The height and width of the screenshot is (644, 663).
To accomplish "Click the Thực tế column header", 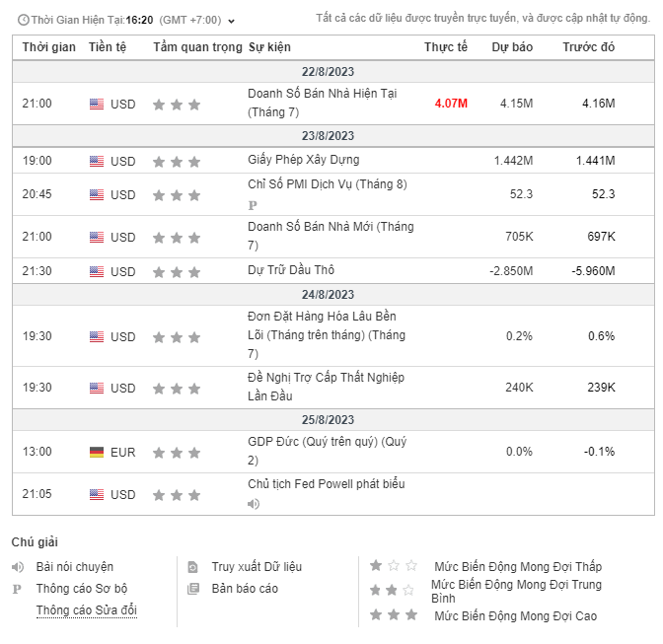I will [446, 47].
